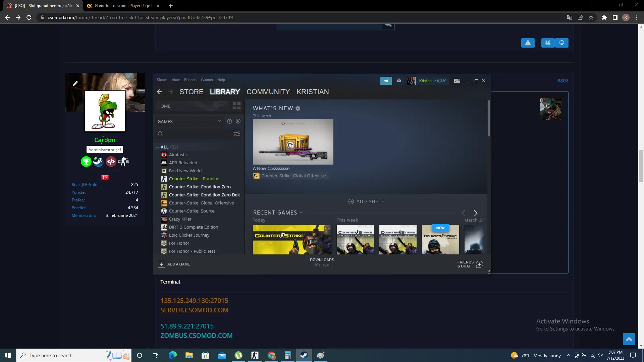Click the quote button on forum post
This screenshot has width=644, height=362.
click(x=548, y=43)
